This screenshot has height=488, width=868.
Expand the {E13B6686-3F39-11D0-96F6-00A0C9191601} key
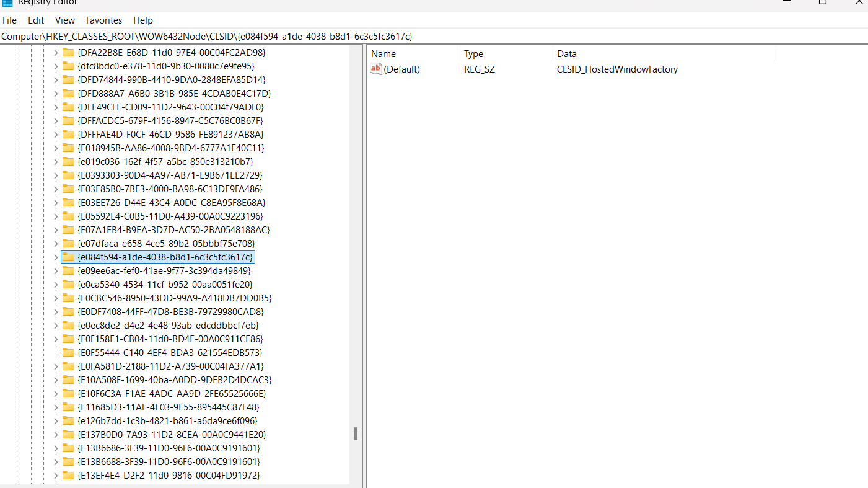55,448
